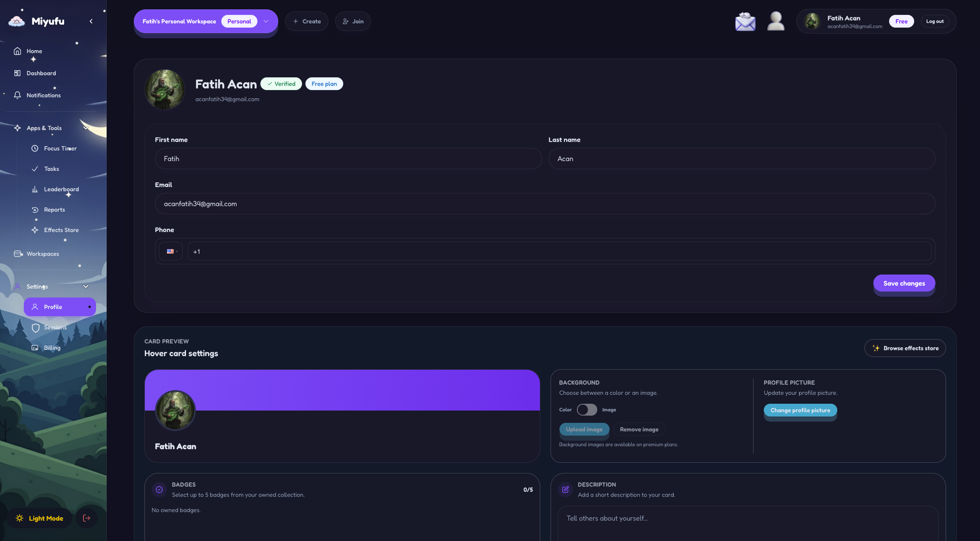Click the hover card preview avatar
This screenshot has height=541, width=980.
click(x=175, y=411)
